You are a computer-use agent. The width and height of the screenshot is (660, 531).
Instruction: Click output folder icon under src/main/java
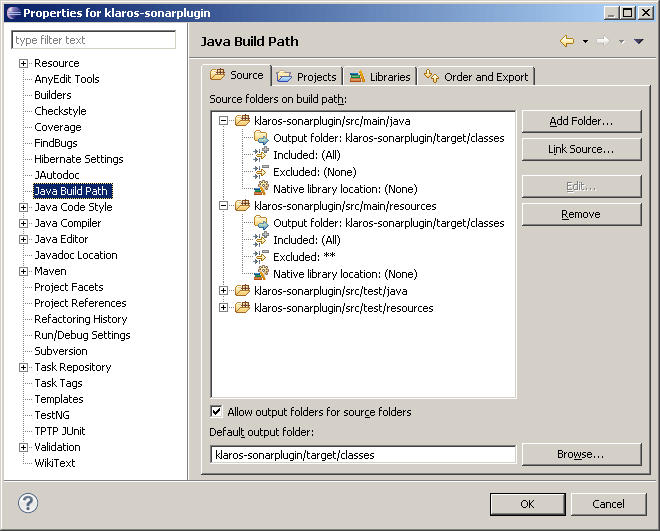[x=261, y=138]
